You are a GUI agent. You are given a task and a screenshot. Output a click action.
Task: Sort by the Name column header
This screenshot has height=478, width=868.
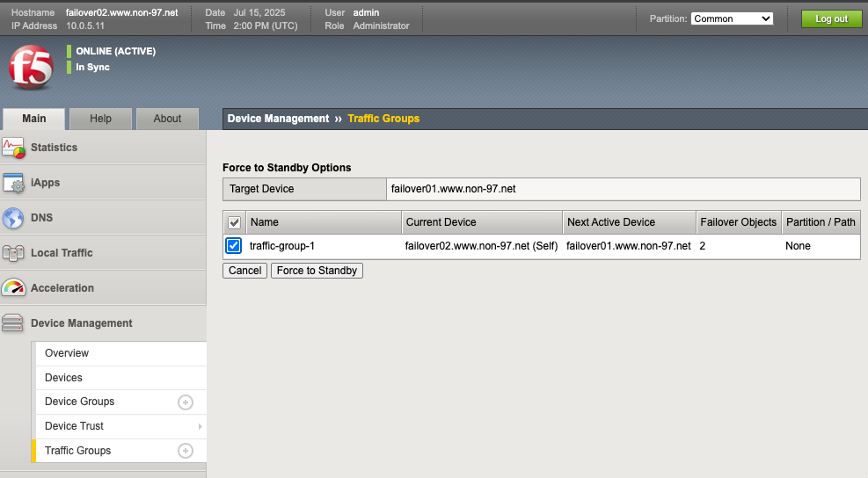pos(324,222)
